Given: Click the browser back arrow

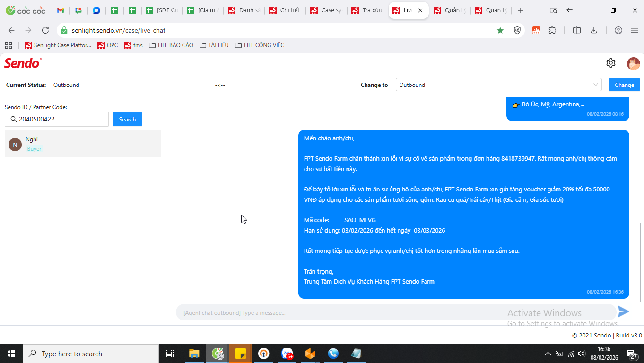Looking at the screenshot, I should coord(11,30).
